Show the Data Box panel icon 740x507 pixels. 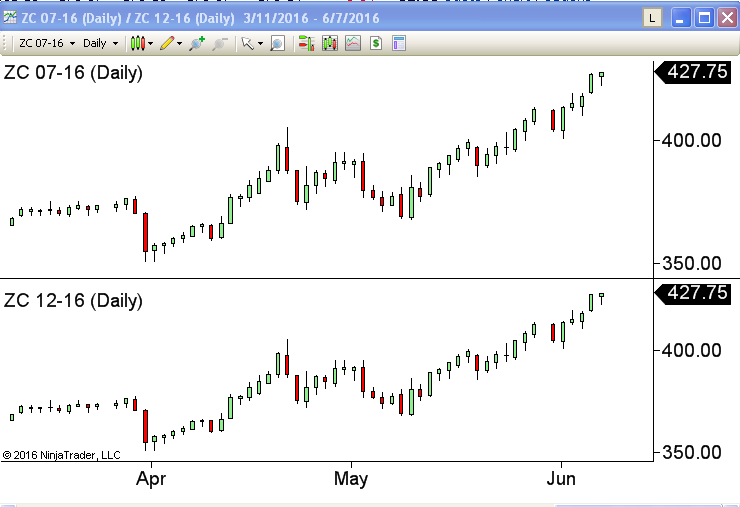click(398, 43)
